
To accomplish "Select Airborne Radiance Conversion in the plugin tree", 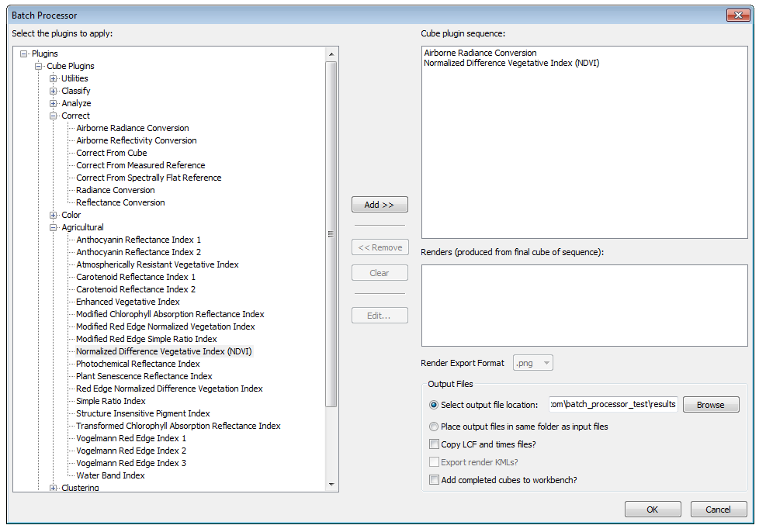I will [133, 128].
